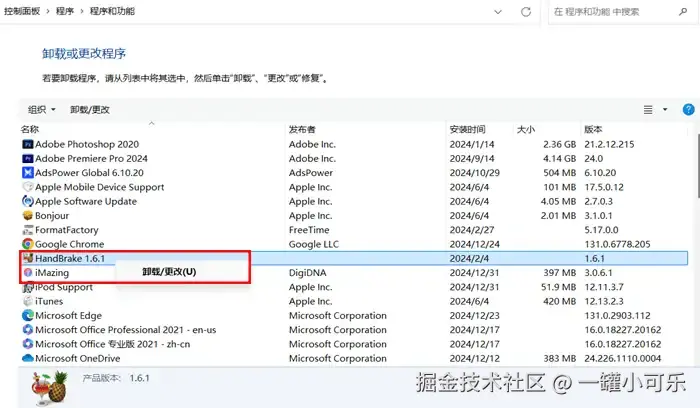The image size is (700, 408).
Task: Click the Adobe Photoshop 2020 icon
Action: [x=28, y=144]
